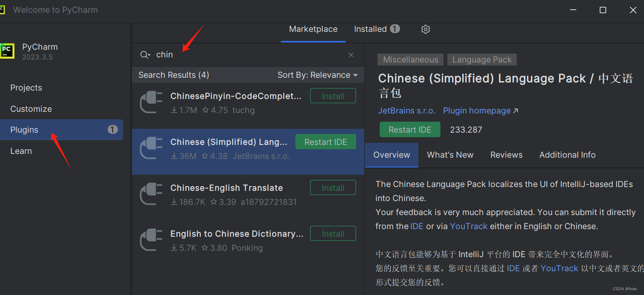Install the ChinesePinyin-CodeCompletion plugin
Image resolution: width=644 pixels, height=295 pixels.
point(333,96)
